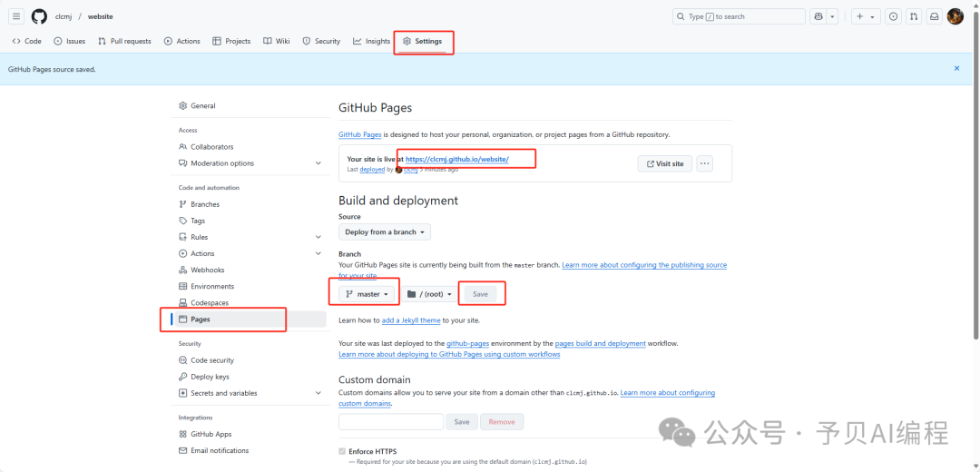Open the hamburger navigation menu
Image resolution: width=980 pixels, height=472 pixels.
[17, 17]
